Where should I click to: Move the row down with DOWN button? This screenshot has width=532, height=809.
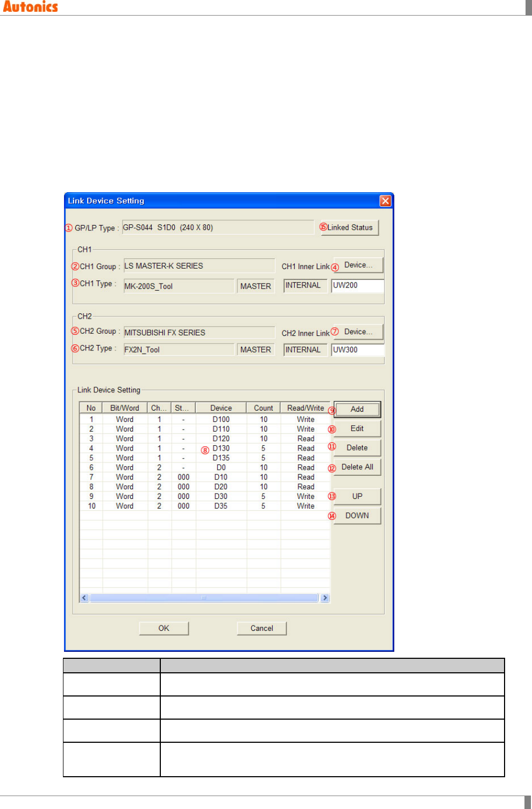tap(357, 516)
